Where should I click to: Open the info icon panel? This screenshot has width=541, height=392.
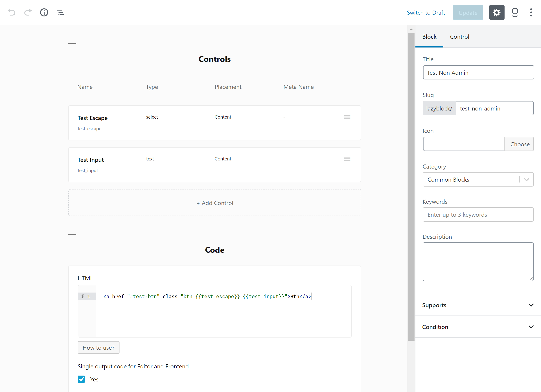(44, 12)
